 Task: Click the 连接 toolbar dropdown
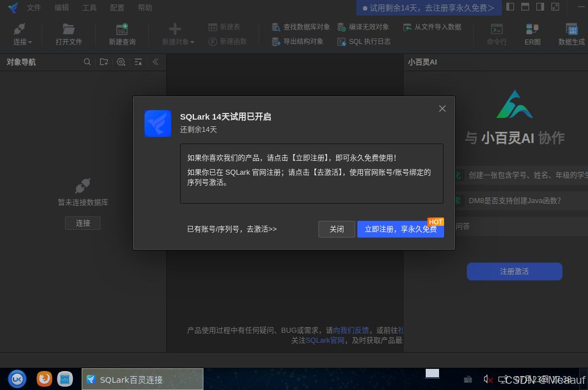(22, 34)
